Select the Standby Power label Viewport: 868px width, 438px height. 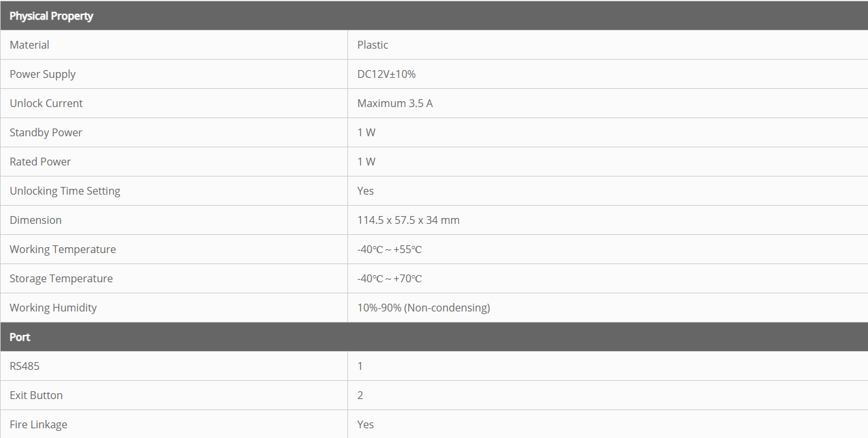(45, 132)
